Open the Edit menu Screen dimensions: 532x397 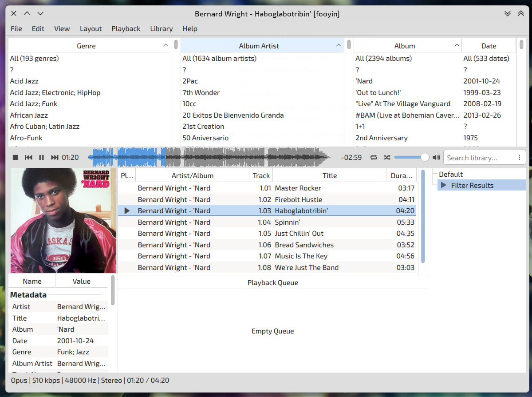pyautogui.click(x=38, y=29)
